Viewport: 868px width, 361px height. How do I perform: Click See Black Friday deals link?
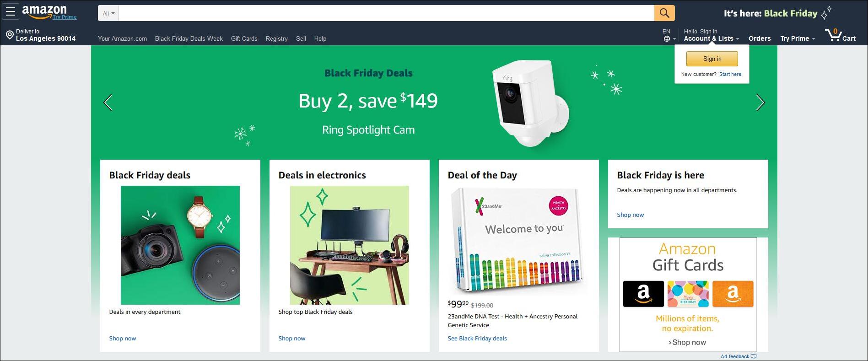tap(477, 339)
